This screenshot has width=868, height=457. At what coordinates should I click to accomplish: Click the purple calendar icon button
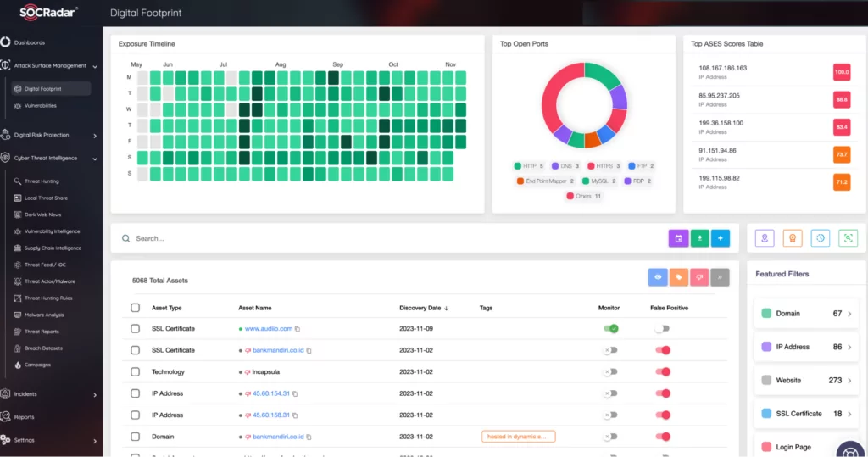678,238
